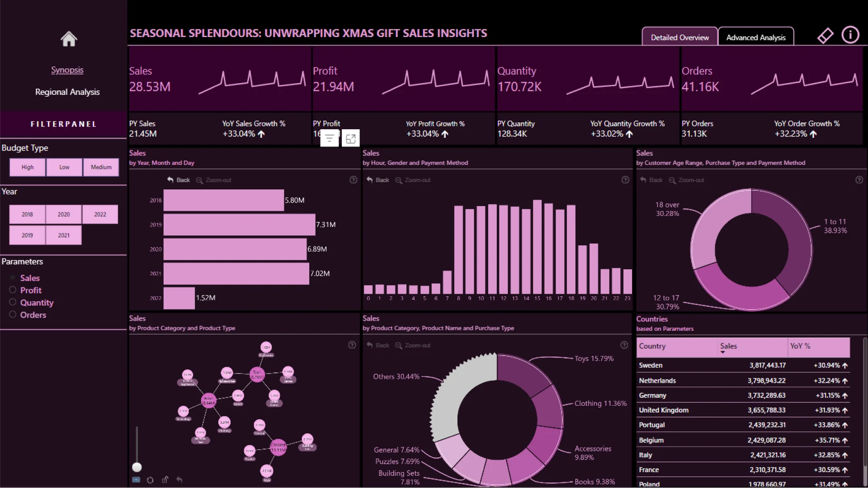The height and width of the screenshot is (488, 868).
Task: Click the undo arrow under network chart
Action: pos(179,480)
